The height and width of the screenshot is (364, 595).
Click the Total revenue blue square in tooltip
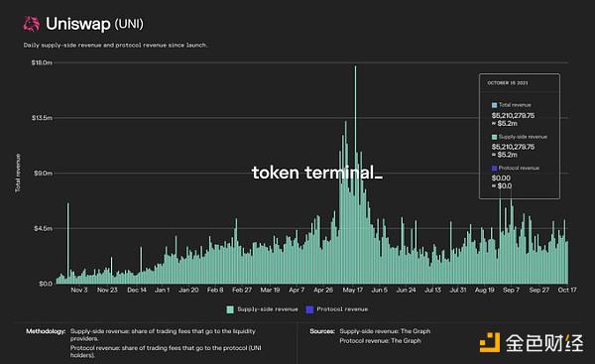pyautogui.click(x=495, y=105)
